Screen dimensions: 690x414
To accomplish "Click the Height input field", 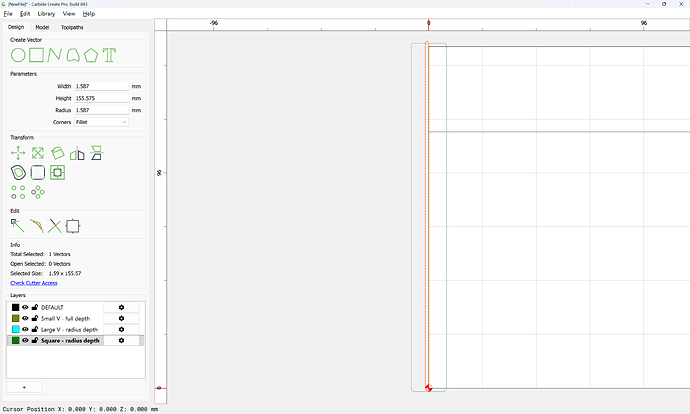I will [101, 98].
